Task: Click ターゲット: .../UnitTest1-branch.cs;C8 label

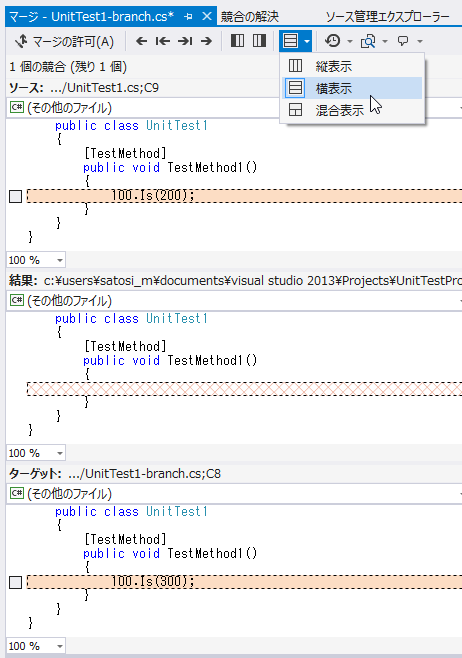Action: [x=115, y=474]
